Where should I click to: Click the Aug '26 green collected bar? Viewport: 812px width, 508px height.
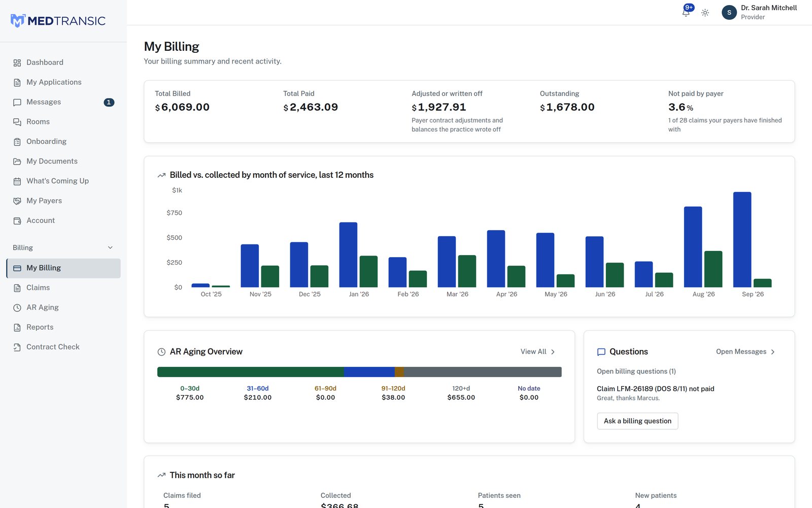714,269
